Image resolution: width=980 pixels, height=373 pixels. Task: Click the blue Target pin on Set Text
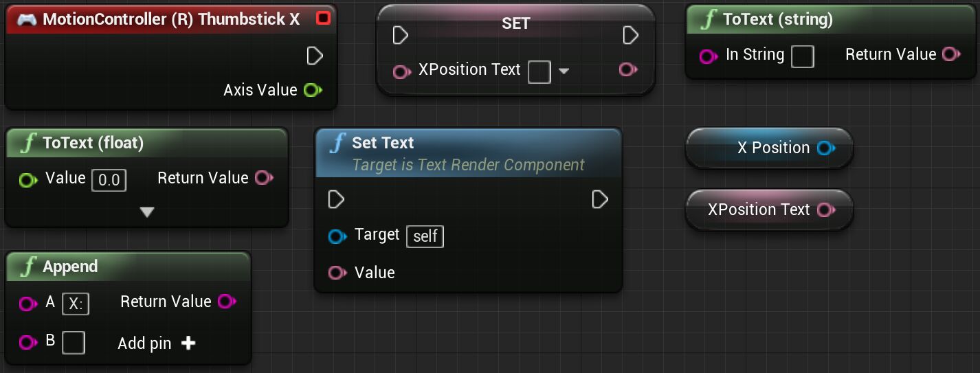pos(337,236)
